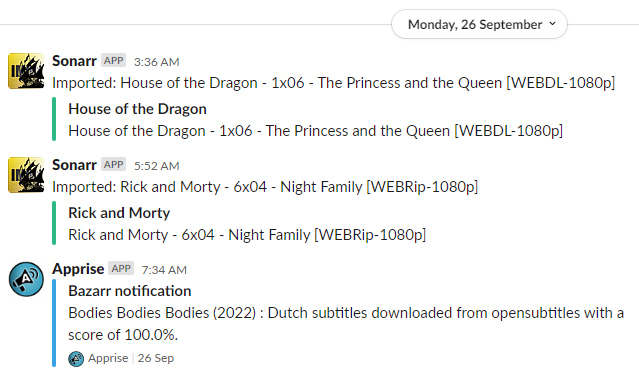The image size is (639, 375).
Task: Open Bazarr notification attachment title
Action: [x=130, y=291]
